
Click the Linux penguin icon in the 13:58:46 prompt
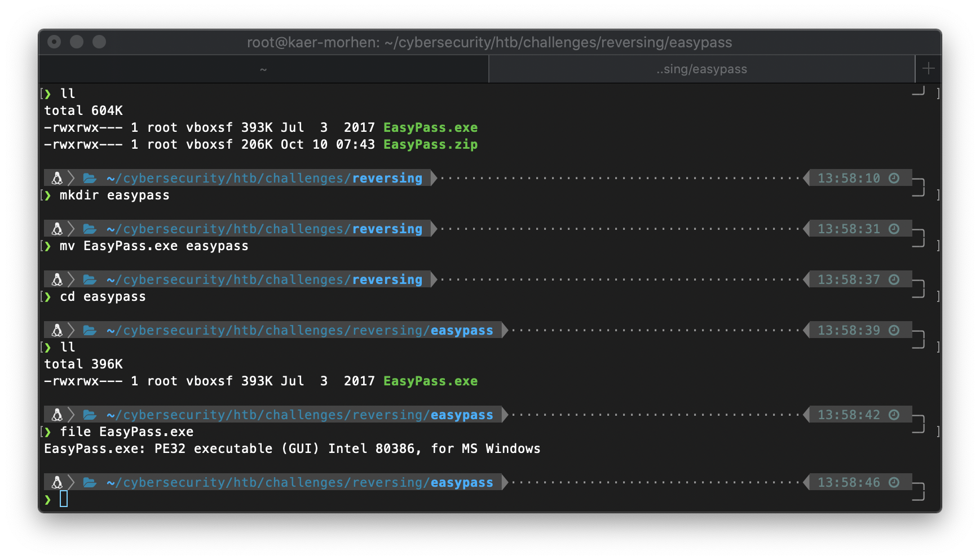[57, 482]
